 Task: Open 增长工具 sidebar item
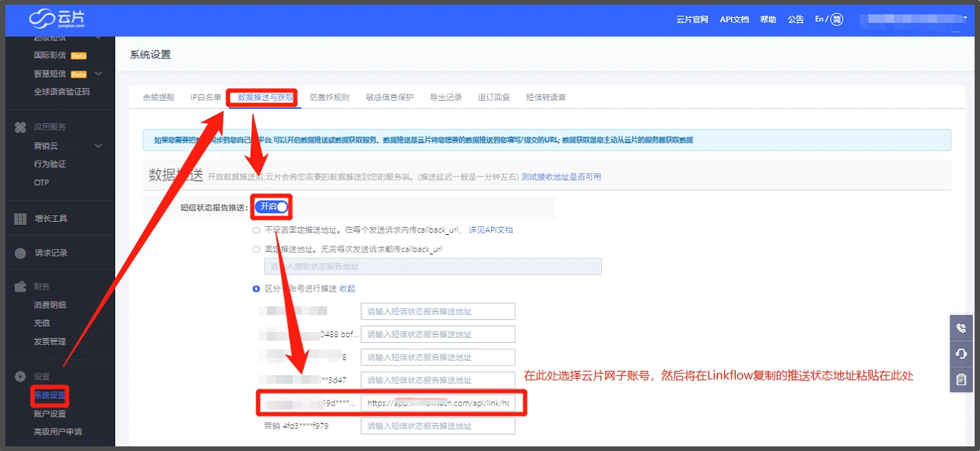pyautogui.click(x=51, y=218)
